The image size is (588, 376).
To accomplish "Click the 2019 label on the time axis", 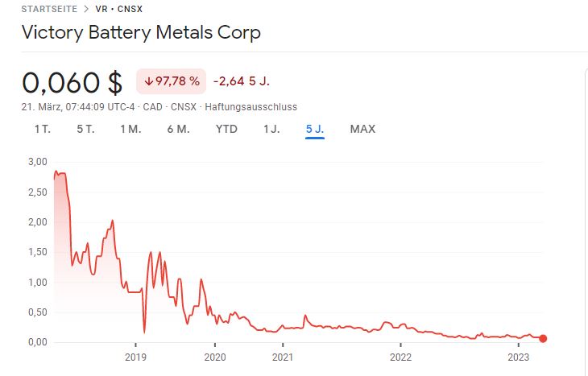I will point(135,356).
